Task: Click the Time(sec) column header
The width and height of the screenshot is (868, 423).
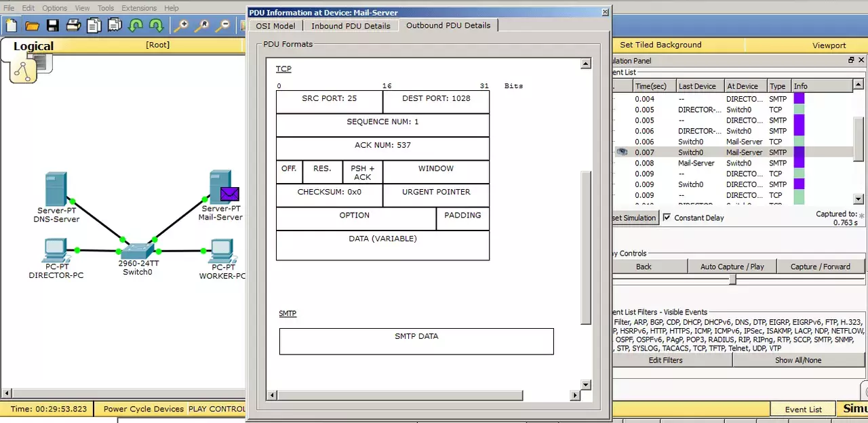Action: click(653, 86)
